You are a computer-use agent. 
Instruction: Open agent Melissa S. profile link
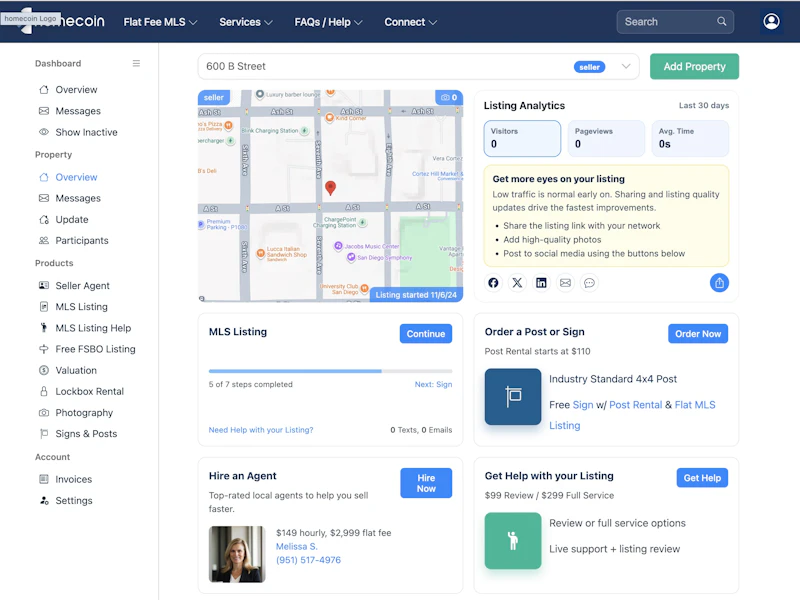[296, 546]
